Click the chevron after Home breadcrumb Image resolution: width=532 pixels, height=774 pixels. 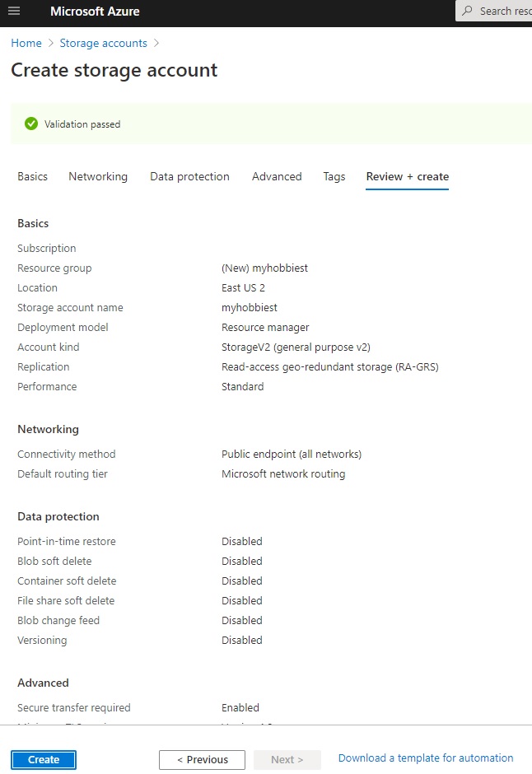[51, 43]
